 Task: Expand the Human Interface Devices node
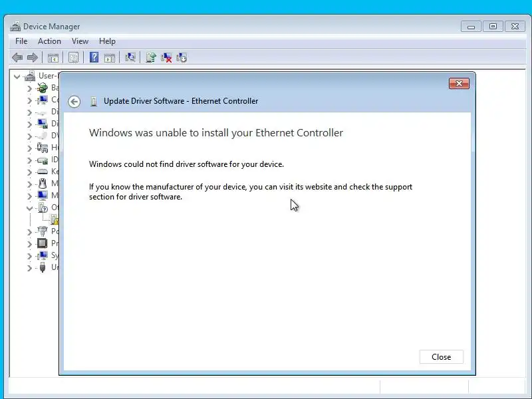click(29, 148)
